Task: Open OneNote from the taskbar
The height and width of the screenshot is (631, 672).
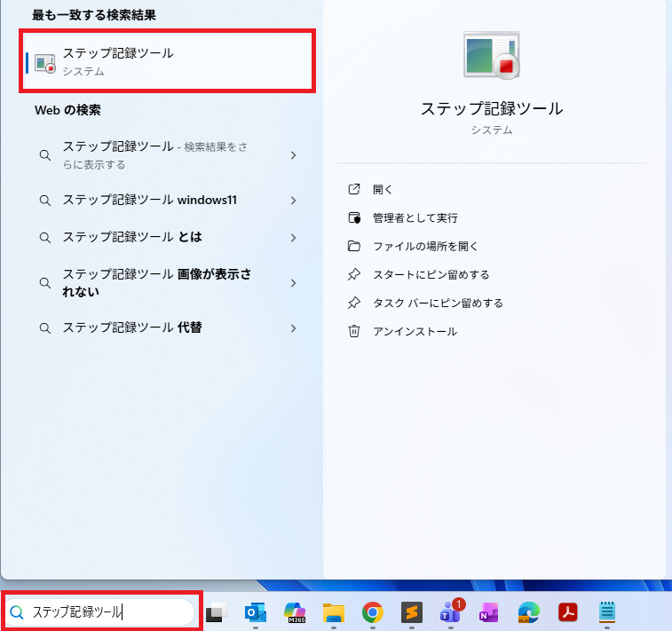Action: point(489,612)
